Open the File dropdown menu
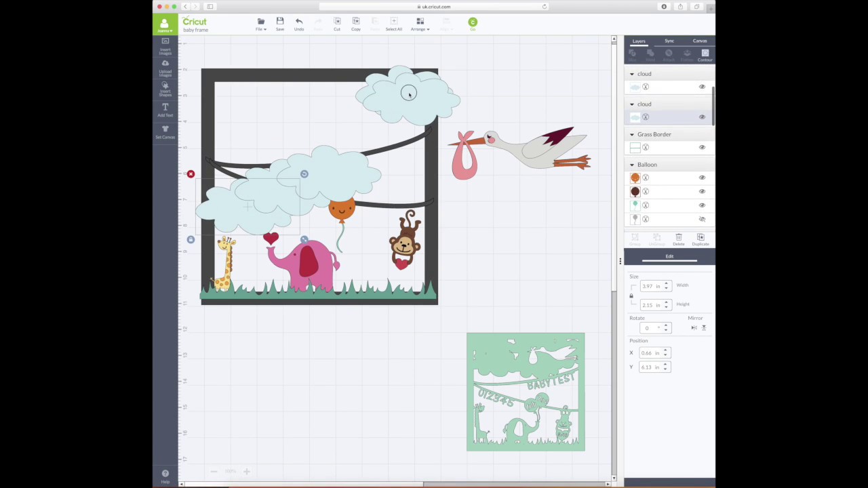 click(x=261, y=24)
